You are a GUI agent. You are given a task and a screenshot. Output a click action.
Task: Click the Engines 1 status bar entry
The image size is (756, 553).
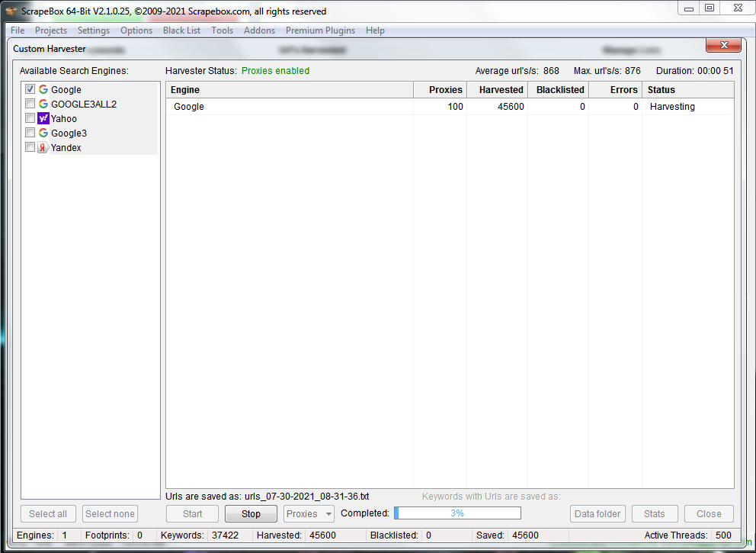42,535
